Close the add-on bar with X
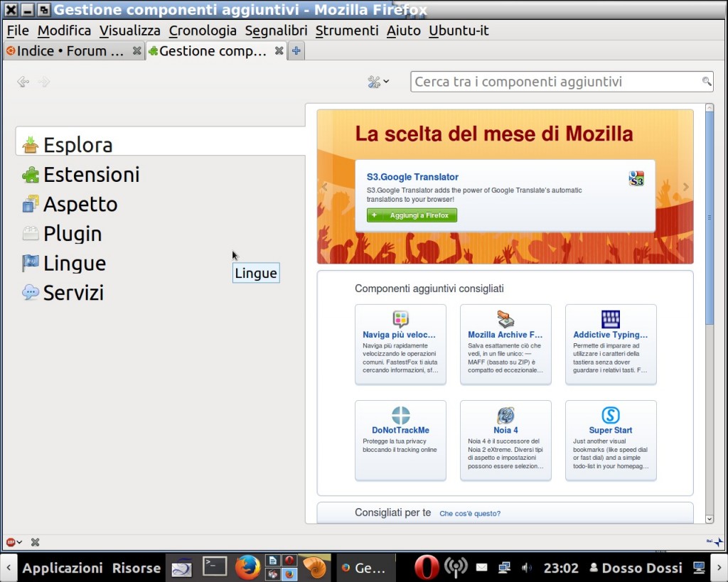Screen dimensions: 728x582 (35, 541)
